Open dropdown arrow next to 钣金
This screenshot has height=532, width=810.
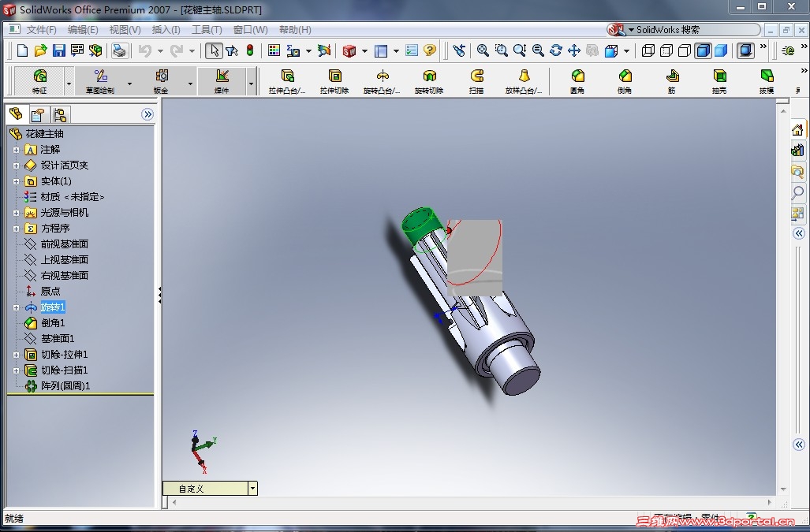coord(191,83)
